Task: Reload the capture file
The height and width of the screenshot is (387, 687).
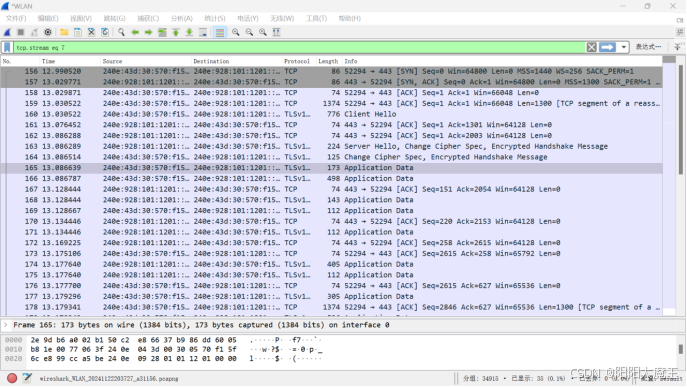Action: pos(105,32)
